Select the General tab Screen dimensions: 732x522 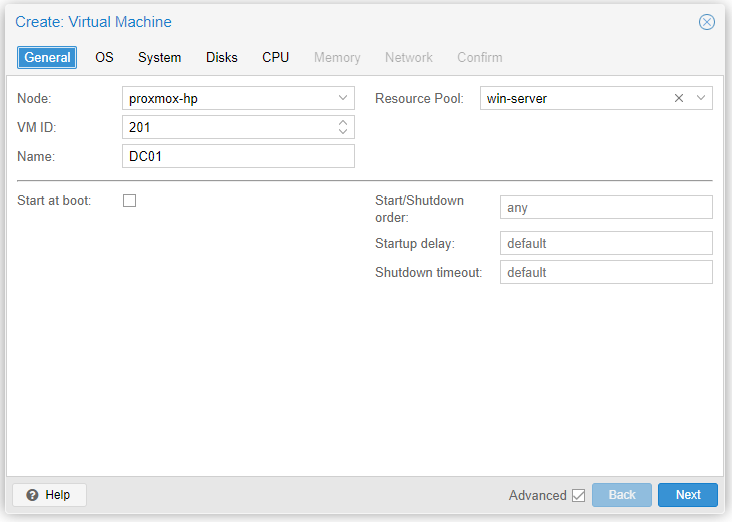point(47,58)
